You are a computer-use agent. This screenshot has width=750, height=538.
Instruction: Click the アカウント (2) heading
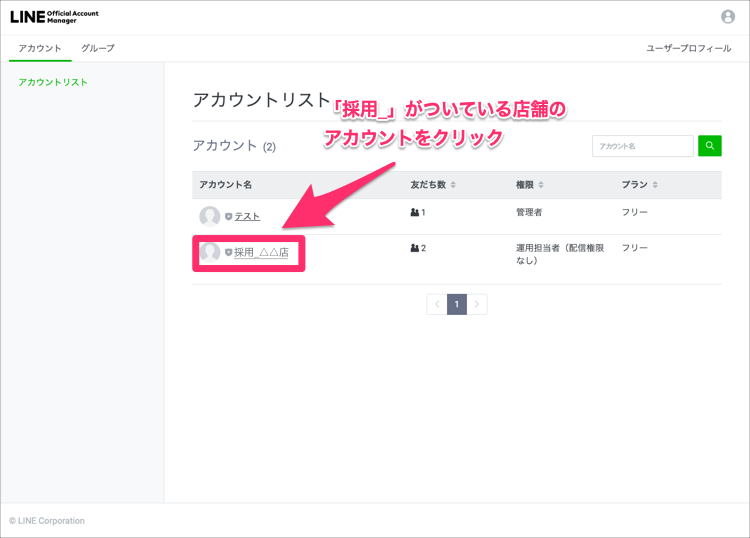(234, 146)
